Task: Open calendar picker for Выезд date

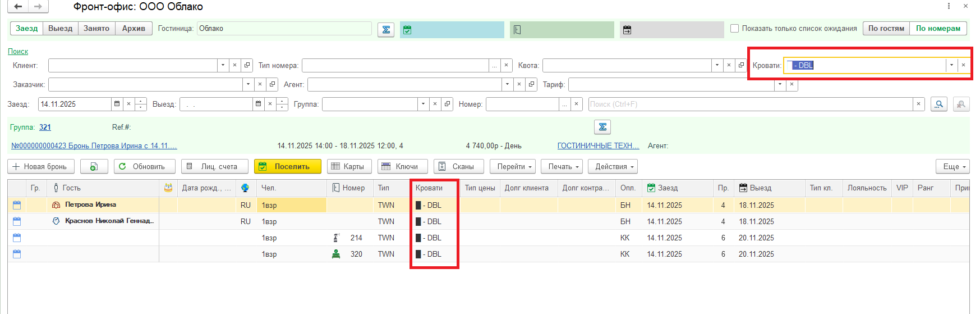Action: click(x=258, y=104)
